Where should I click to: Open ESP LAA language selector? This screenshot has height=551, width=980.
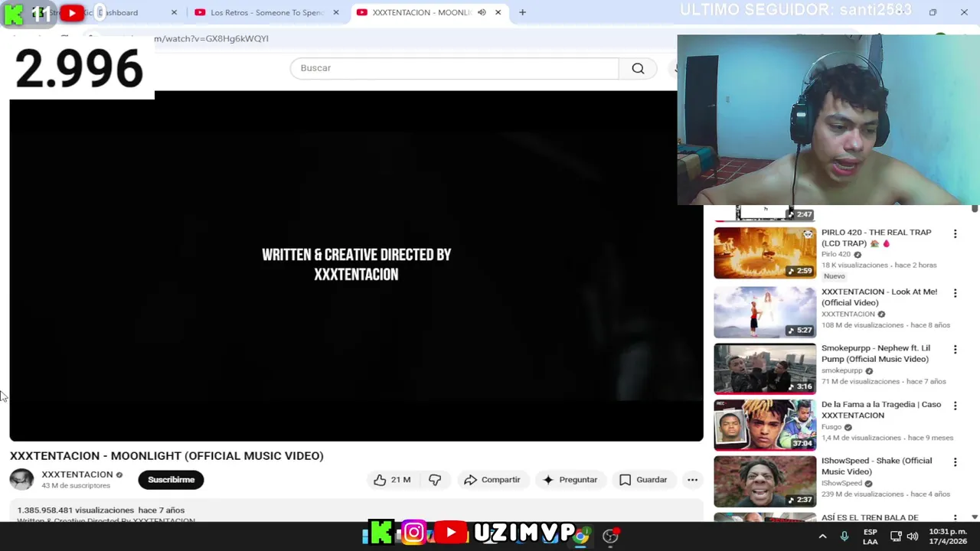pos(871,536)
